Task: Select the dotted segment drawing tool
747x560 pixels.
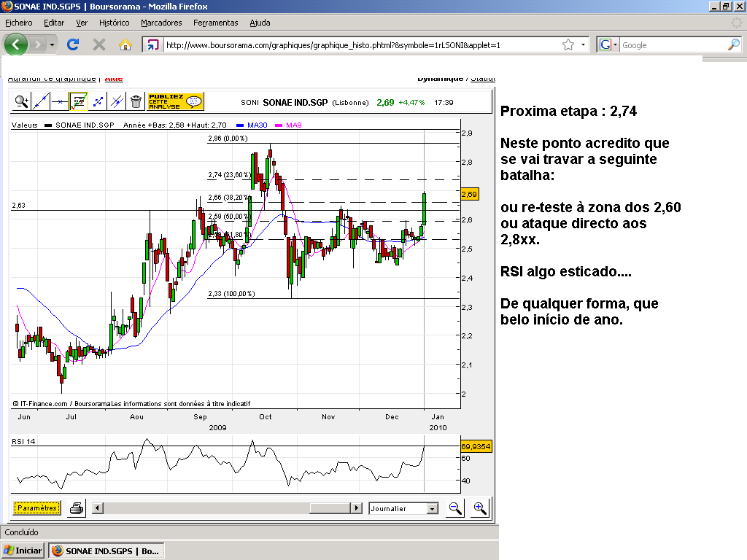Action: 98,101
